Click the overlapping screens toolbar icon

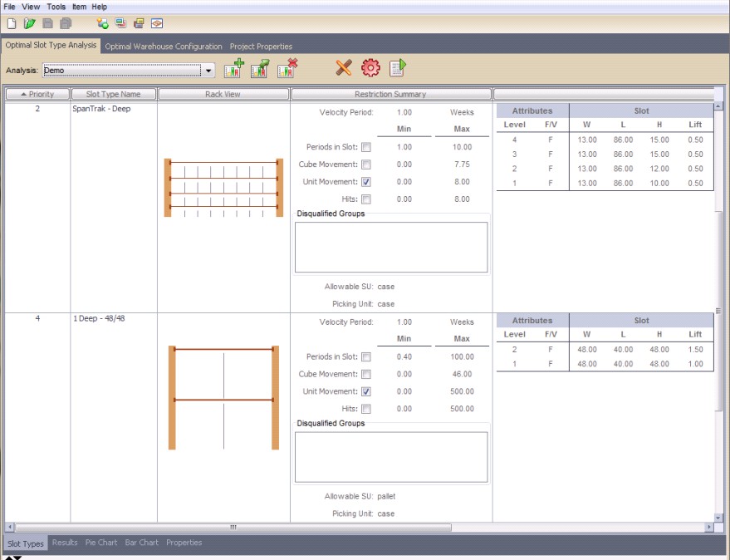[x=120, y=23]
